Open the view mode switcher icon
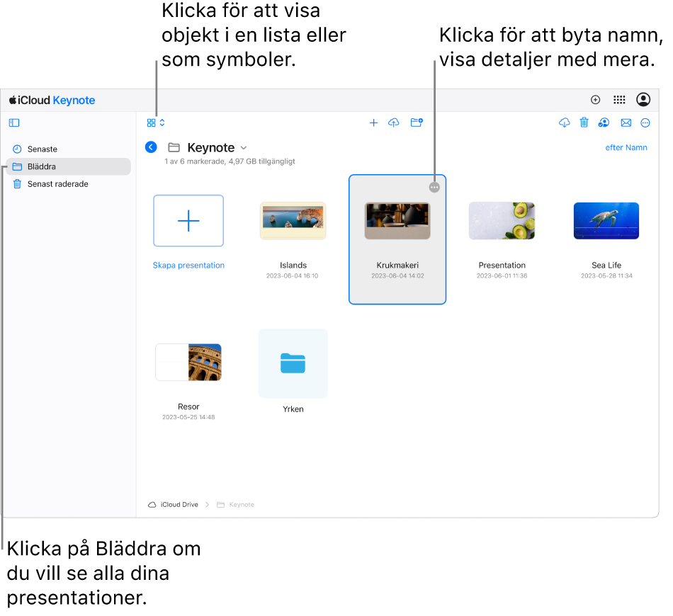This screenshot has width=673, height=616. click(155, 123)
